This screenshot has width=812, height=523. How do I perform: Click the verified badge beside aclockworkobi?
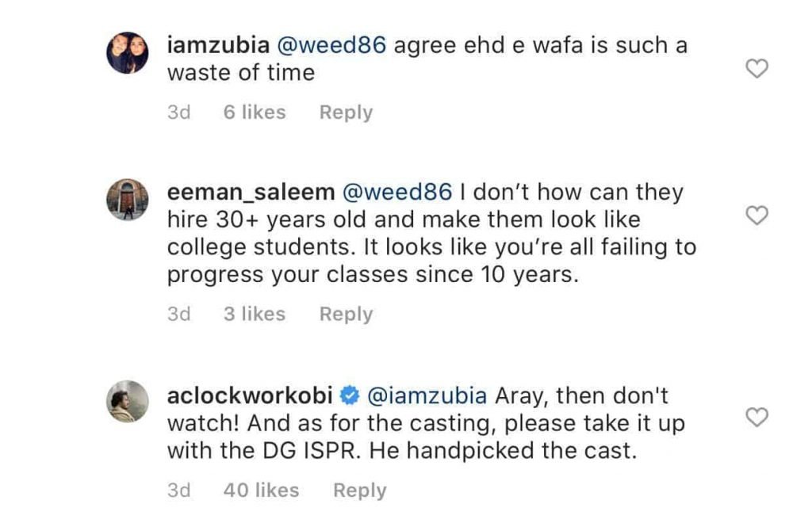(x=348, y=395)
